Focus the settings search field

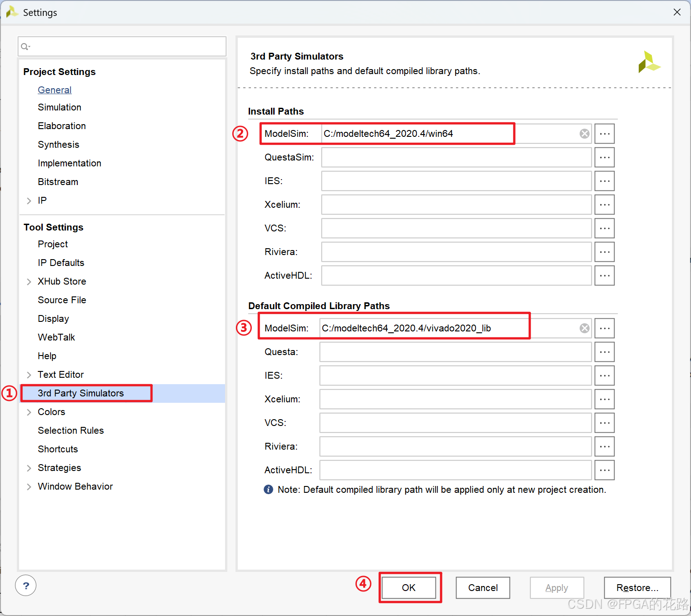pos(122,46)
